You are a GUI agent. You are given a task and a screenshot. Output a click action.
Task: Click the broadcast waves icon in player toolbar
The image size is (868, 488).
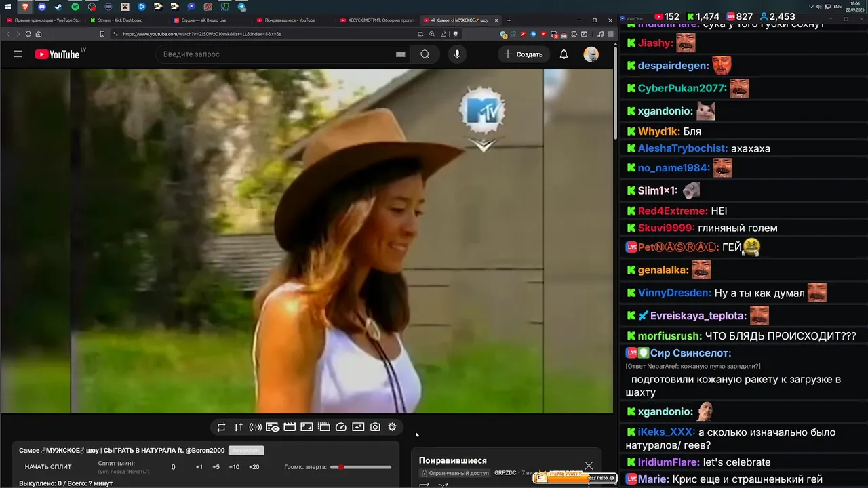[255, 427]
